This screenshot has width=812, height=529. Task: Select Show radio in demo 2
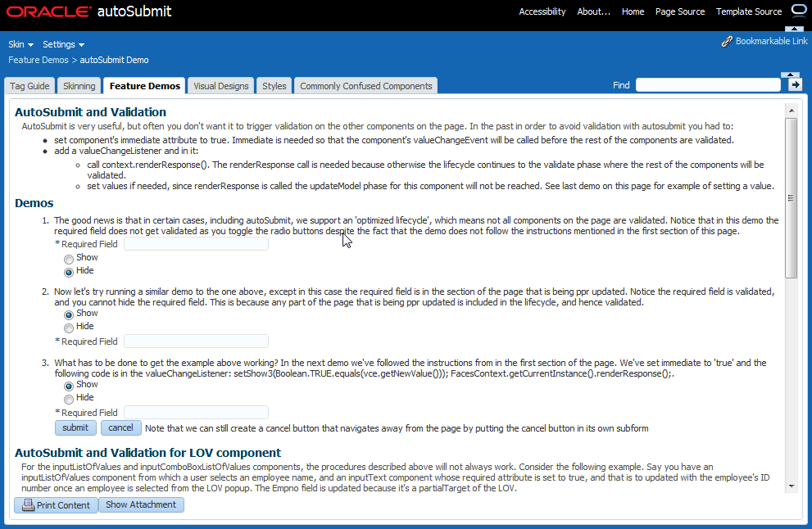69,314
